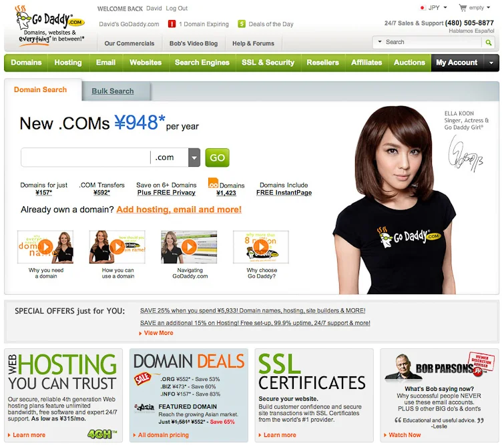Click FREE InstantPage link
The height and width of the screenshot is (445, 504).
284,192
